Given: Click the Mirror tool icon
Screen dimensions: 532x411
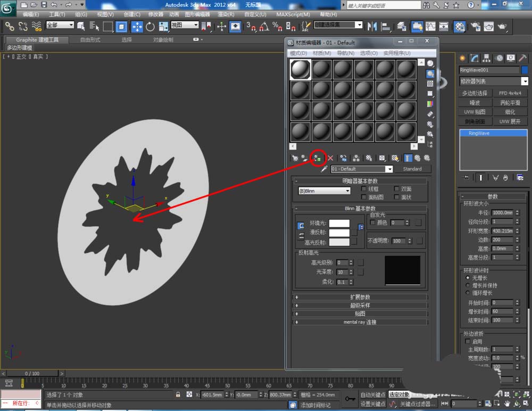Looking at the screenshot, I should (372, 27).
